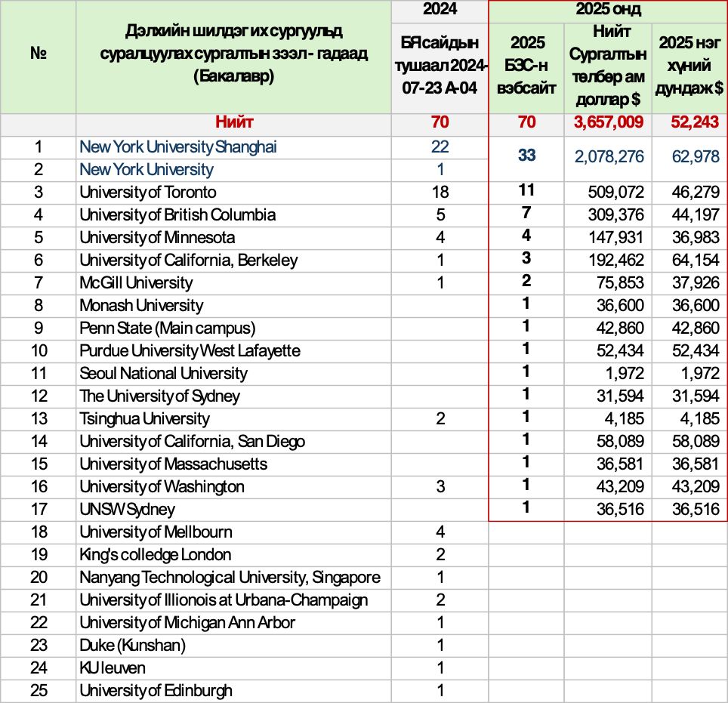Image resolution: width=728 pixels, height=703 pixels.
Task: Click the Seoul National University cell
Action: point(164,374)
